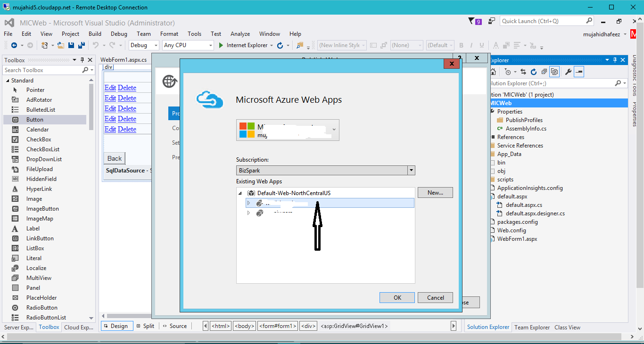
Task: Click the Save toolbar icon
Action: (x=71, y=45)
